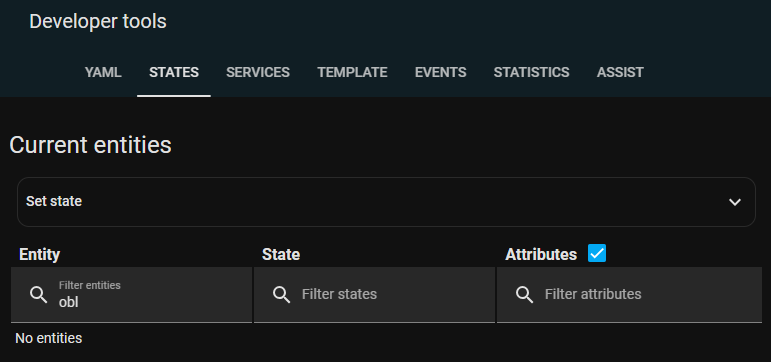Open the EVENTS tab

[x=441, y=72]
